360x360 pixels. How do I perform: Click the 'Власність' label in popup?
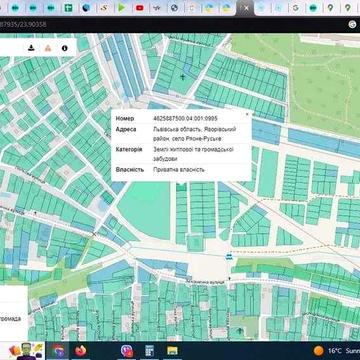coord(130,170)
